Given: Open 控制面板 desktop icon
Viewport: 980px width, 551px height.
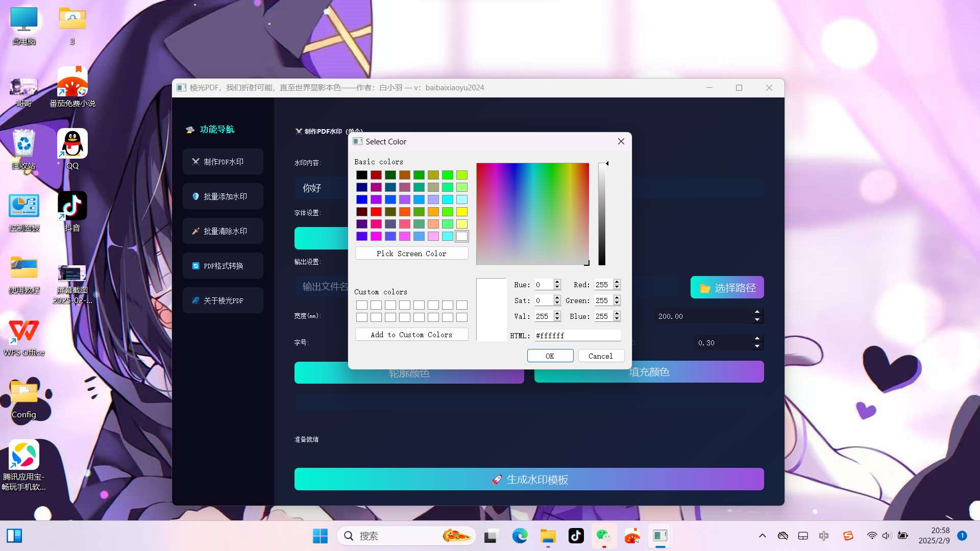Looking at the screenshot, I should (x=23, y=212).
